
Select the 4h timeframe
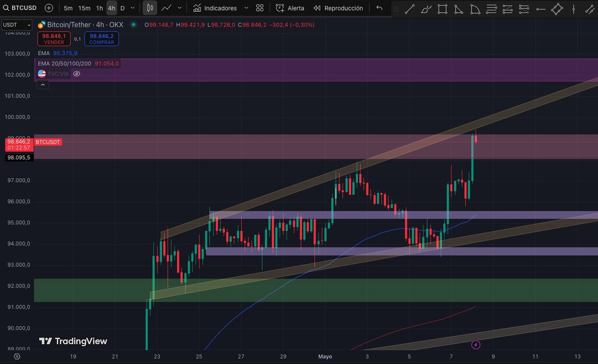[x=112, y=8]
